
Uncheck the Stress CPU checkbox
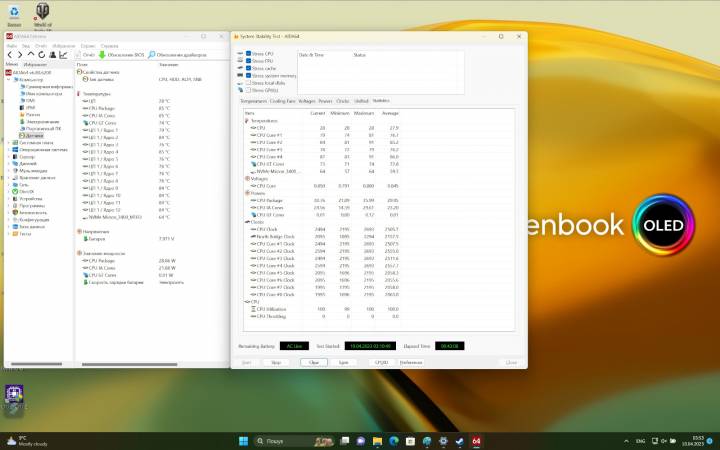[248, 54]
